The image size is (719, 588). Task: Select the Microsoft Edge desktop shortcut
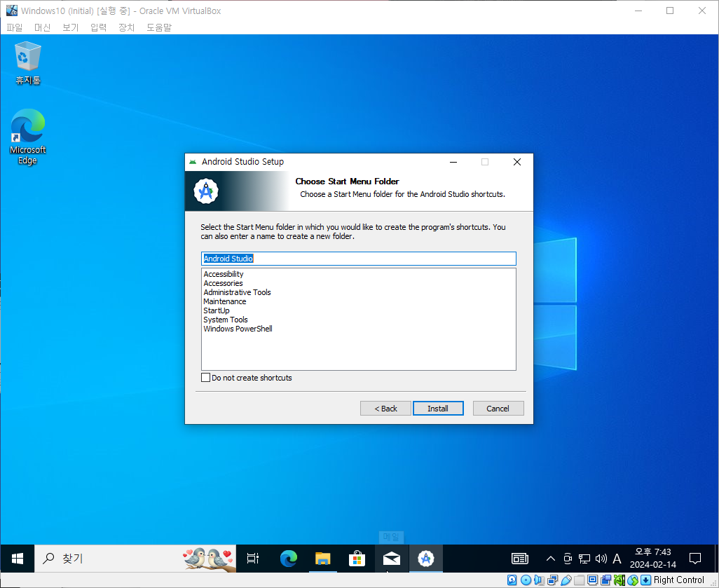pos(28,137)
